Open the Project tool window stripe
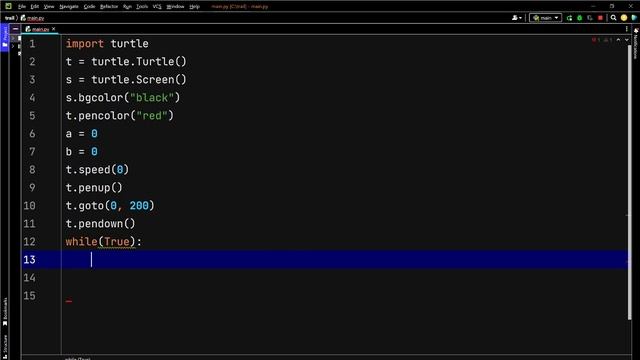This screenshot has height=360, width=640. point(4,37)
